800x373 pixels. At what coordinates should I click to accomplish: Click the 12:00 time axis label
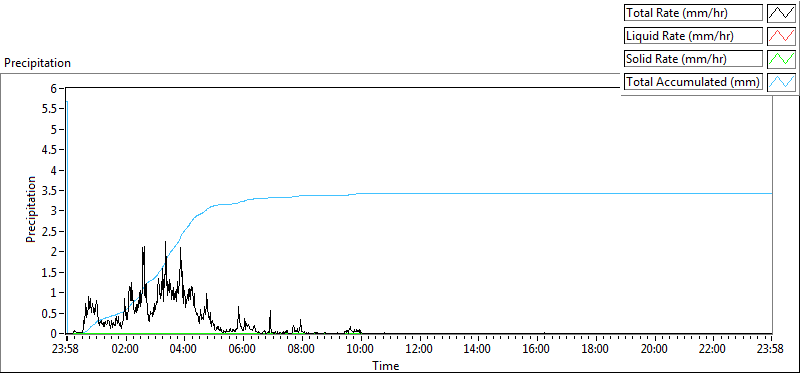coord(420,350)
